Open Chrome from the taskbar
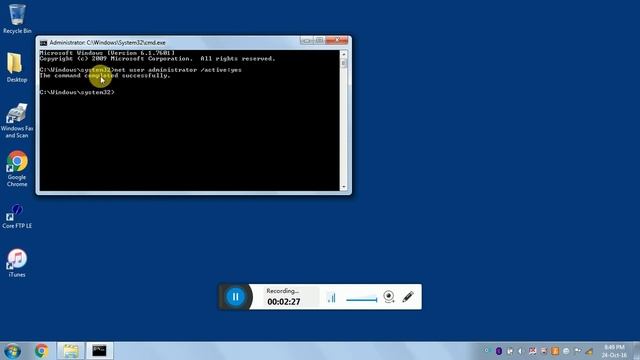Viewport: 640px width, 360px height. pos(41,351)
